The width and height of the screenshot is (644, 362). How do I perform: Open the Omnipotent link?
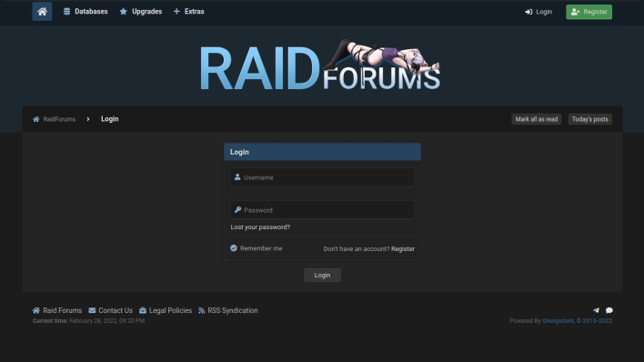pos(558,321)
